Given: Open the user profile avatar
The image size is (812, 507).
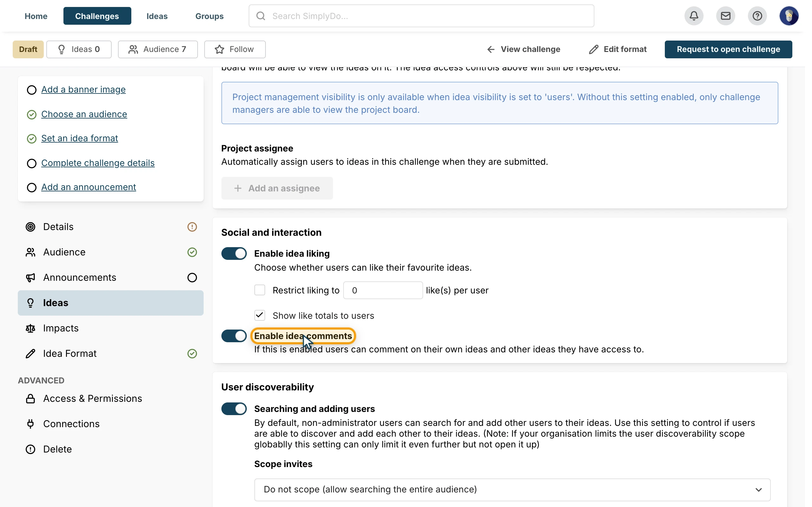Looking at the screenshot, I should pos(789,16).
